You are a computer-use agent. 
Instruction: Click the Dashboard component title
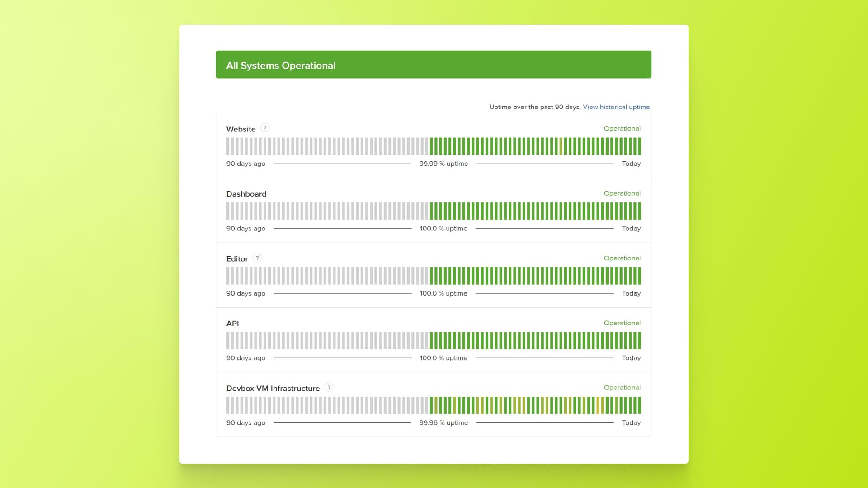click(246, 193)
